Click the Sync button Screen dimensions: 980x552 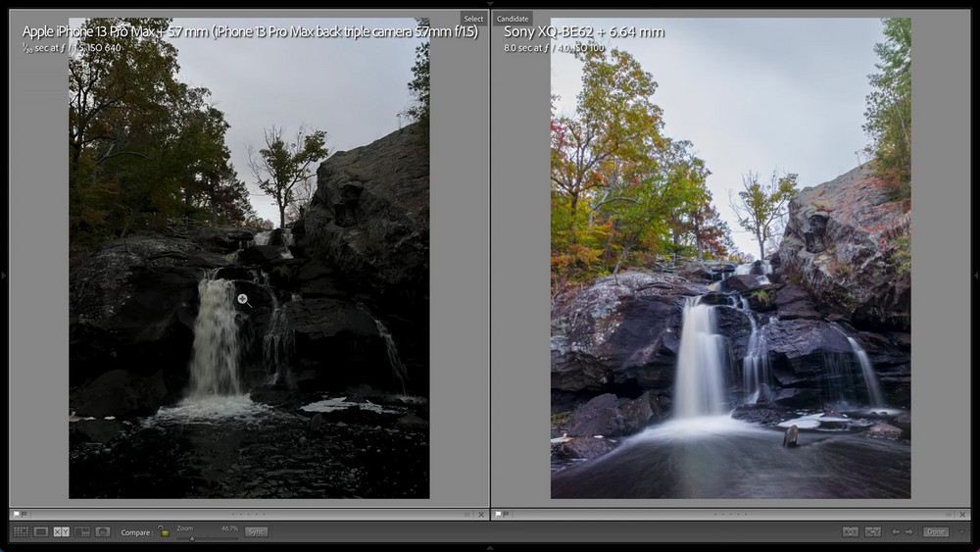point(256,531)
